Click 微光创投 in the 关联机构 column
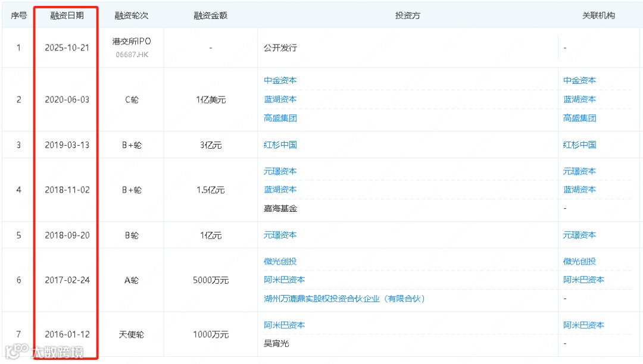643x364 pixels. (579, 261)
